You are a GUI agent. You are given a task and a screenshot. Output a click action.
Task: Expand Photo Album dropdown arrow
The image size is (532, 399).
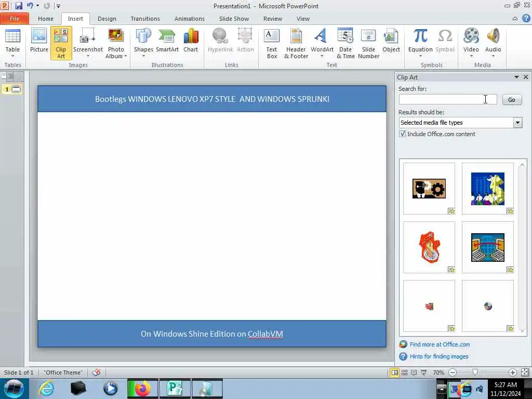coord(125,56)
